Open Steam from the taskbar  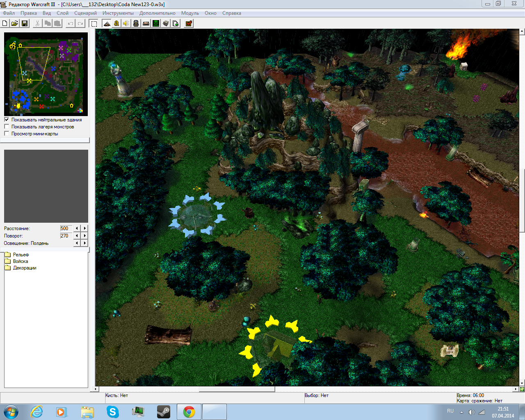pyautogui.click(x=164, y=412)
